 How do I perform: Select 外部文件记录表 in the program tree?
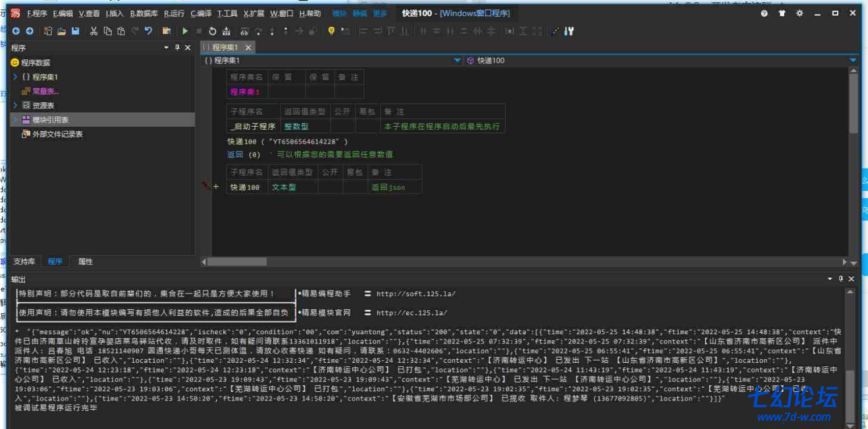[57, 134]
